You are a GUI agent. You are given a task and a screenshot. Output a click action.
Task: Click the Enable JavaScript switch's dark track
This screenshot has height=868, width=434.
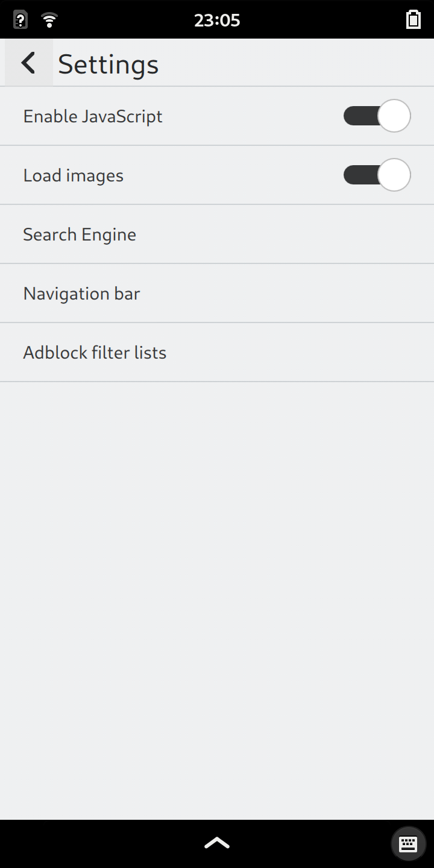(x=359, y=116)
